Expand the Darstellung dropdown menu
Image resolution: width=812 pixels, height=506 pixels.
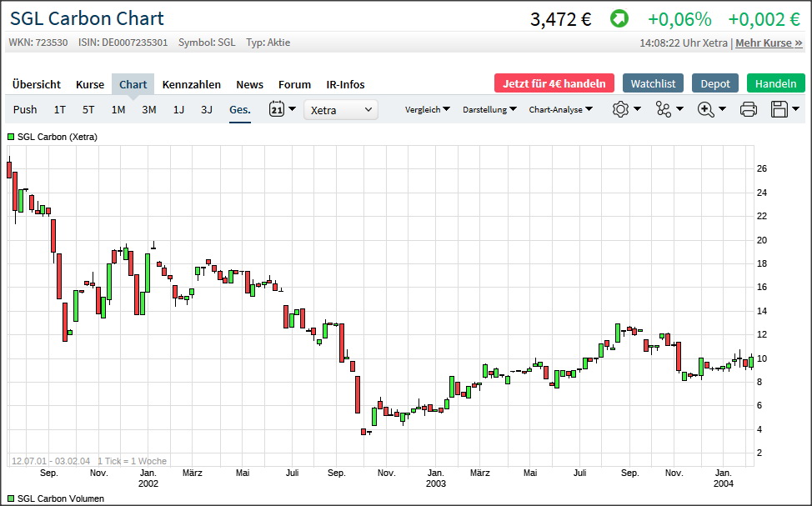tap(489, 109)
